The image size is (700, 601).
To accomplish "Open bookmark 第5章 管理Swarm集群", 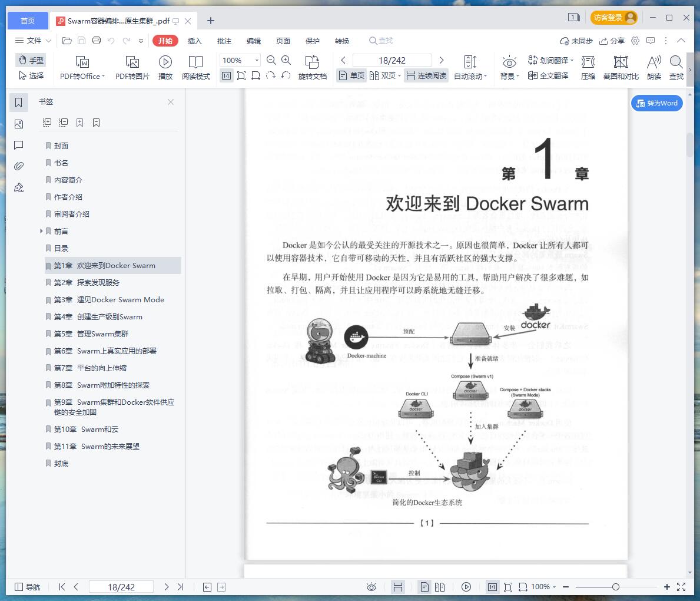I will tap(91, 333).
